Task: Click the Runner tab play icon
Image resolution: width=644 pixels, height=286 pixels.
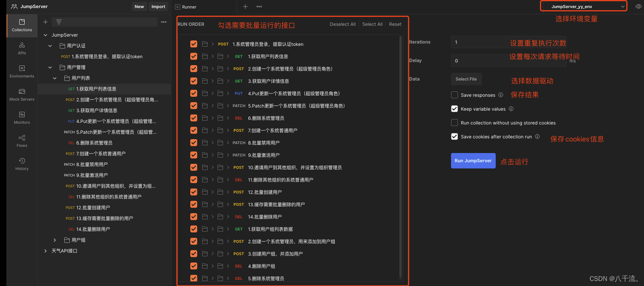Action: (178, 7)
